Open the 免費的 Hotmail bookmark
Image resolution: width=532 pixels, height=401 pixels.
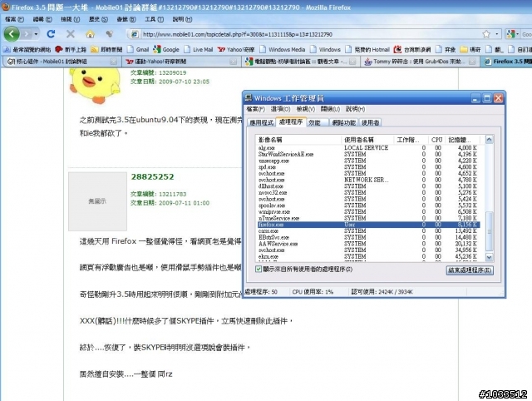(x=367, y=50)
